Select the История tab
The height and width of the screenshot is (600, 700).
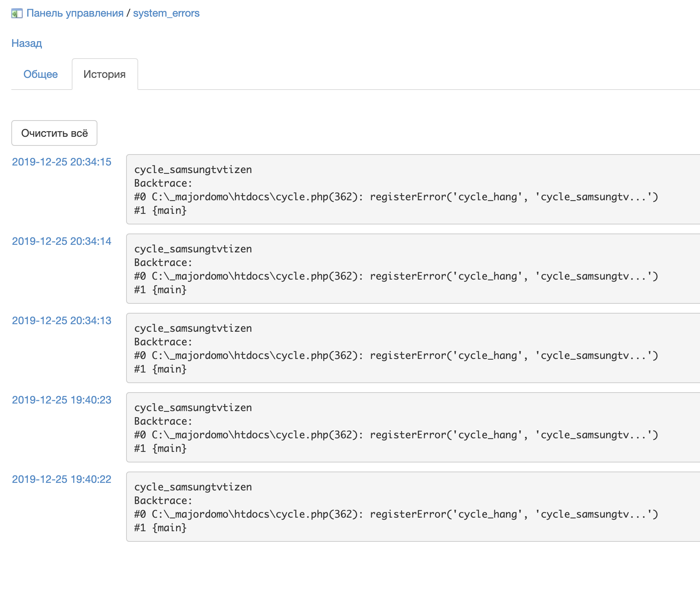(105, 74)
